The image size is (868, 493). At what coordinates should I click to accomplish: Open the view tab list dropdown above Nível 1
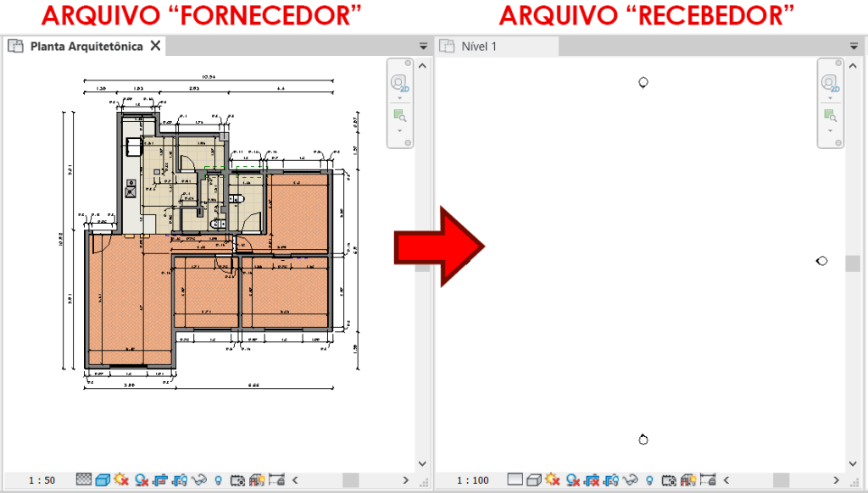[x=853, y=46]
